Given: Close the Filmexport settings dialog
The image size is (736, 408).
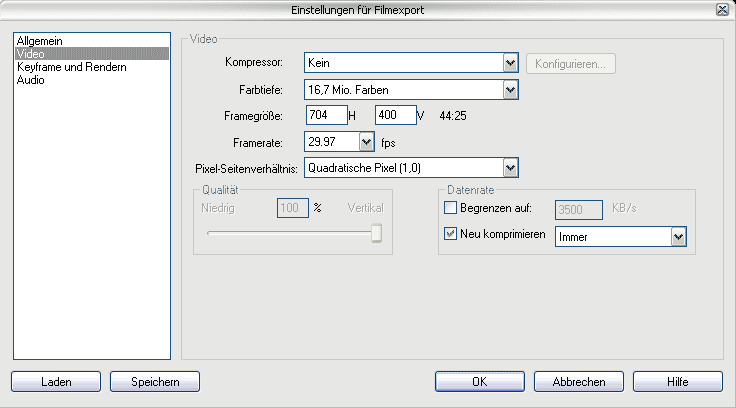Looking at the screenshot, I should (x=722, y=9).
